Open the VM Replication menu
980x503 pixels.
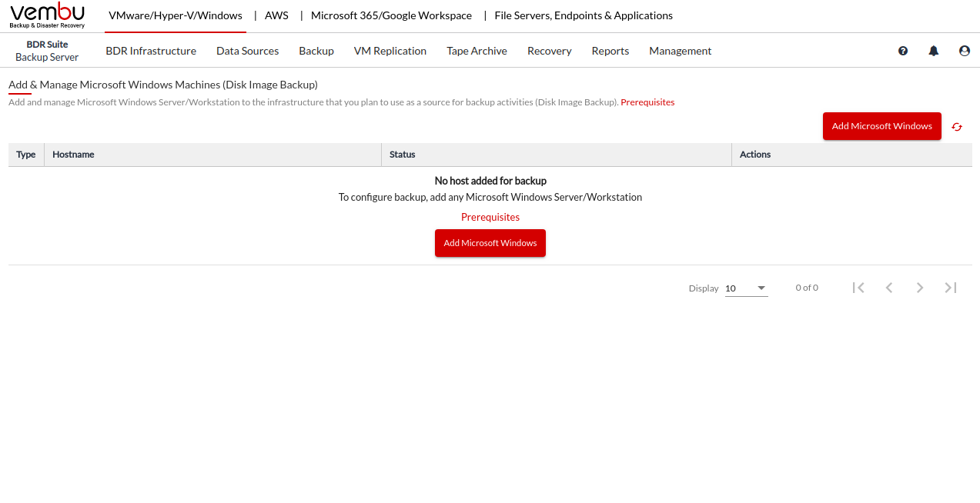[390, 51]
